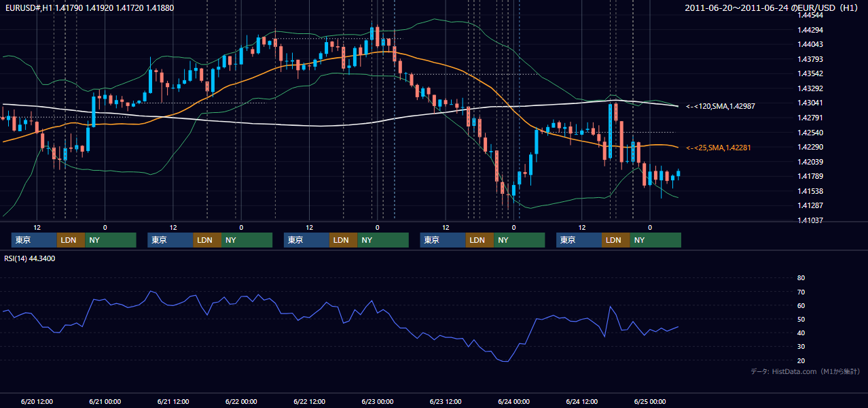868x408 pixels.
Task: Select time axis label 6/22 12:00
Action: point(309,401)
